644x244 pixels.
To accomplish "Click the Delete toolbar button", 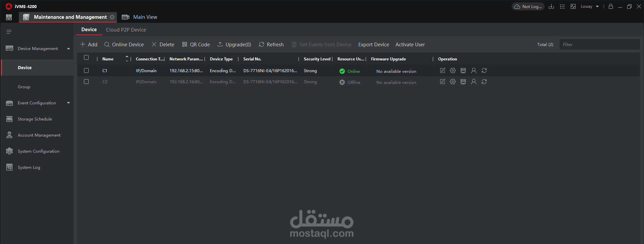I will (x=163, y=44).
